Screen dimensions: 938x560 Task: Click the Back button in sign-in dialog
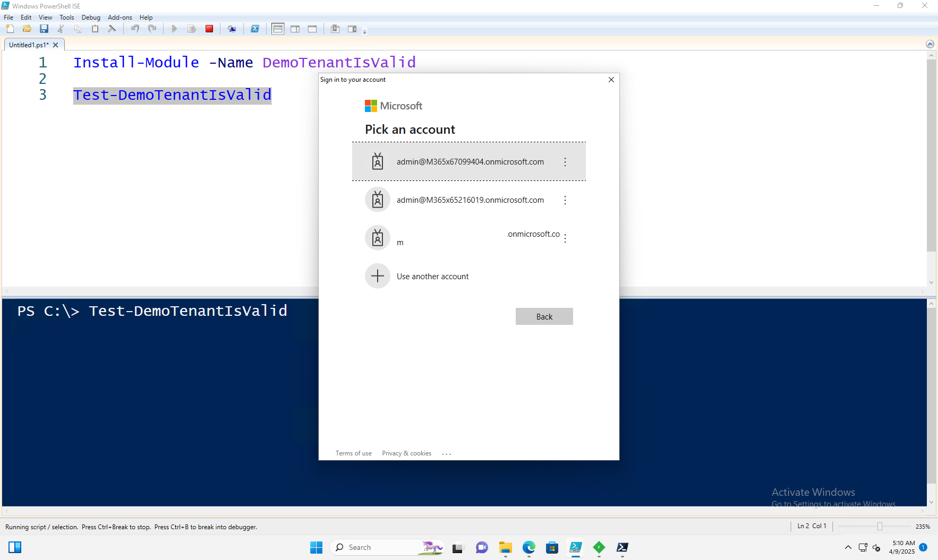[544, 316]
